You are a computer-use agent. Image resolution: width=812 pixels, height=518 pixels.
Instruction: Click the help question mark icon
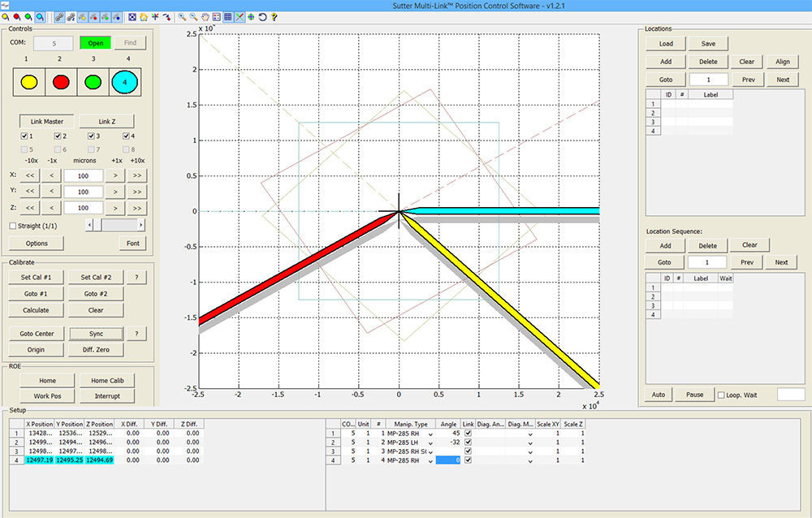coord(274,16)
